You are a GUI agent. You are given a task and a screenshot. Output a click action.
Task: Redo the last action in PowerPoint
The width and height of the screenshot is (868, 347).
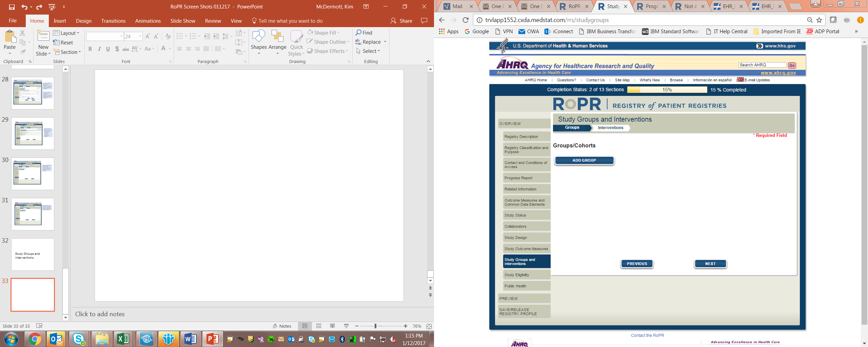tap(39, 7)
